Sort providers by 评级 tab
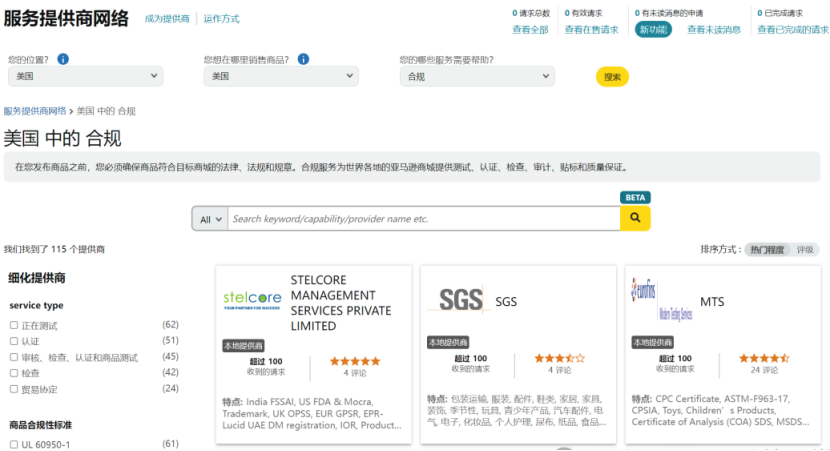830x451 pixels. (x=805, y=249)
